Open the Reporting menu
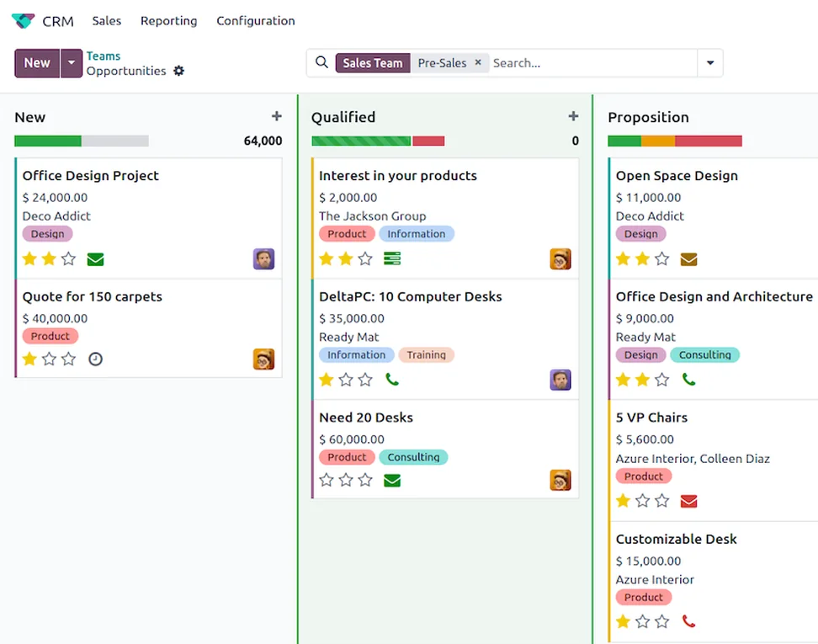818x644 pixels. (169, 21)
